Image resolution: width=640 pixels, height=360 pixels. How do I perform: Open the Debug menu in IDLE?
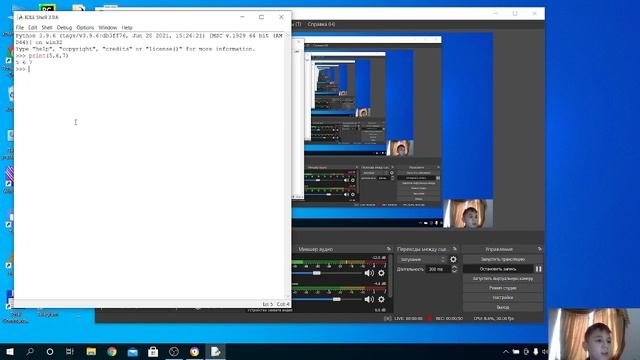pos(64,27)
